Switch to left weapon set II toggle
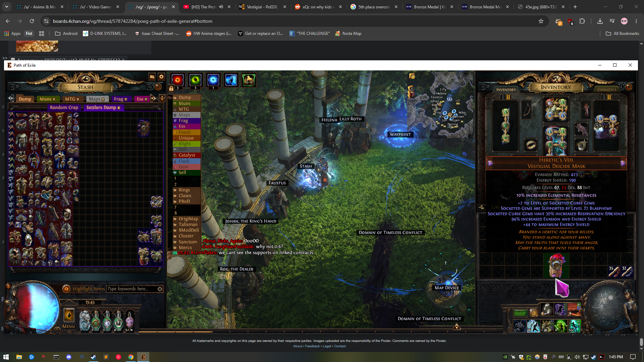 (x=508, y=97)
